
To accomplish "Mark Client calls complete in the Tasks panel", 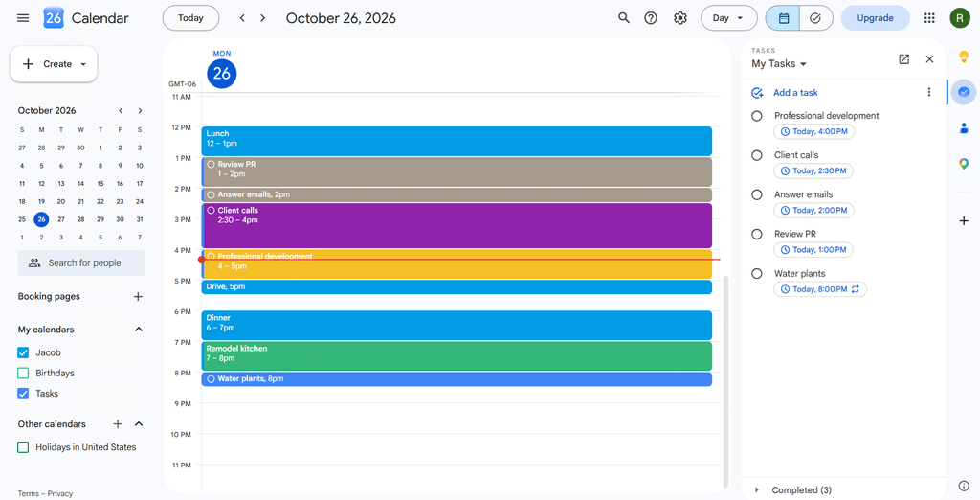I will pos(757,155).
